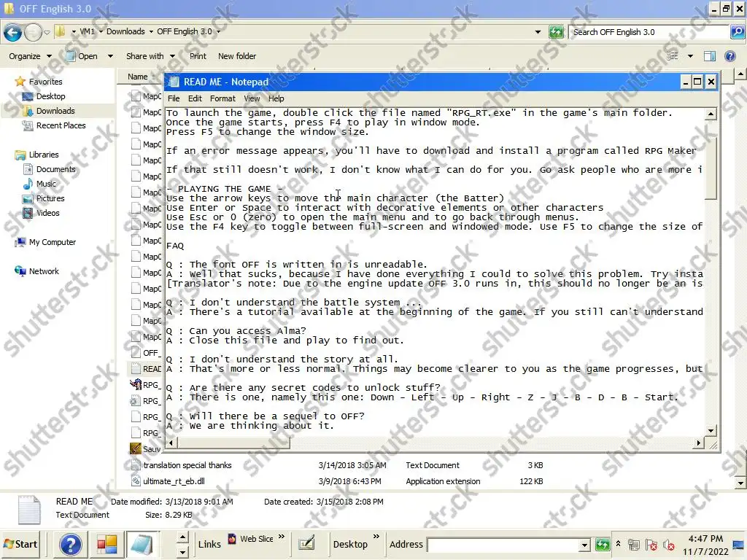Click the Explorer forward arrow button
Screen dimensions: 747x560
tap(33, 32)
